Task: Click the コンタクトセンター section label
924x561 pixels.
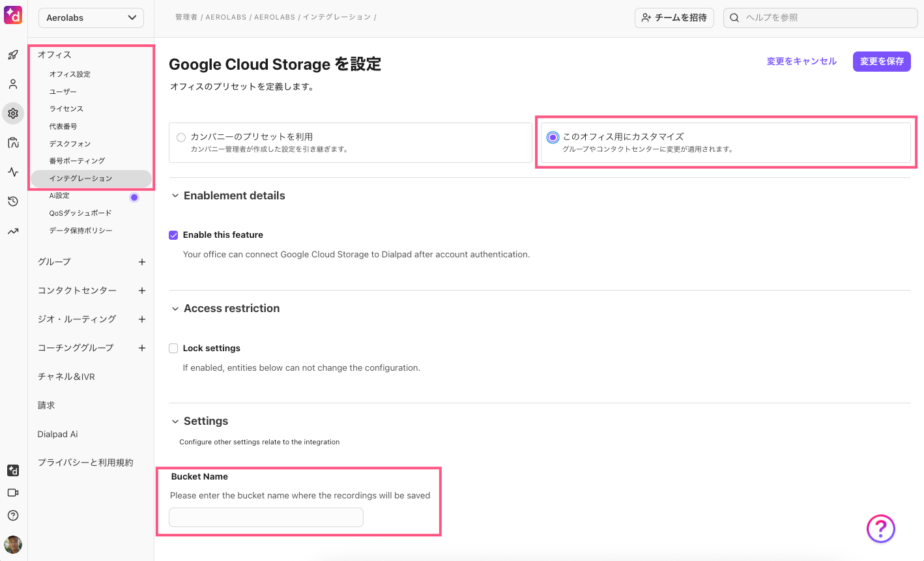Action: click(x=77, y=291)
